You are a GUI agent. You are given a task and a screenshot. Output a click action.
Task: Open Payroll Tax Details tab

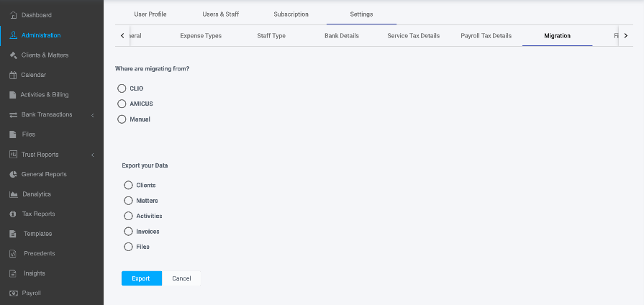click(x=486, y=36)
